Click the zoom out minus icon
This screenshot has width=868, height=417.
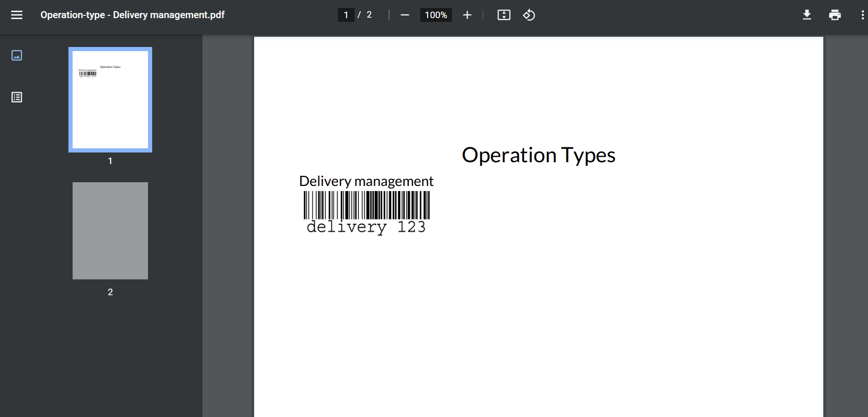[x=405, y=15]
